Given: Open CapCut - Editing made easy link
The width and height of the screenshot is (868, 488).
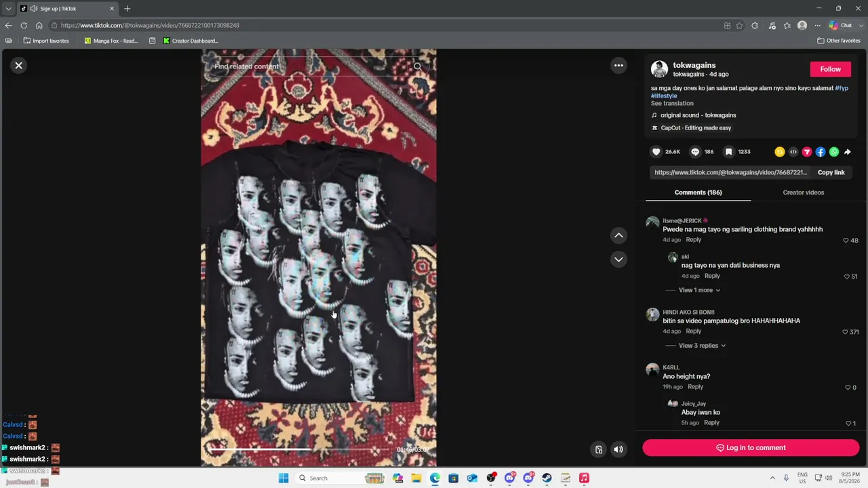Looking at the screenshot, I should pos(692,128).
